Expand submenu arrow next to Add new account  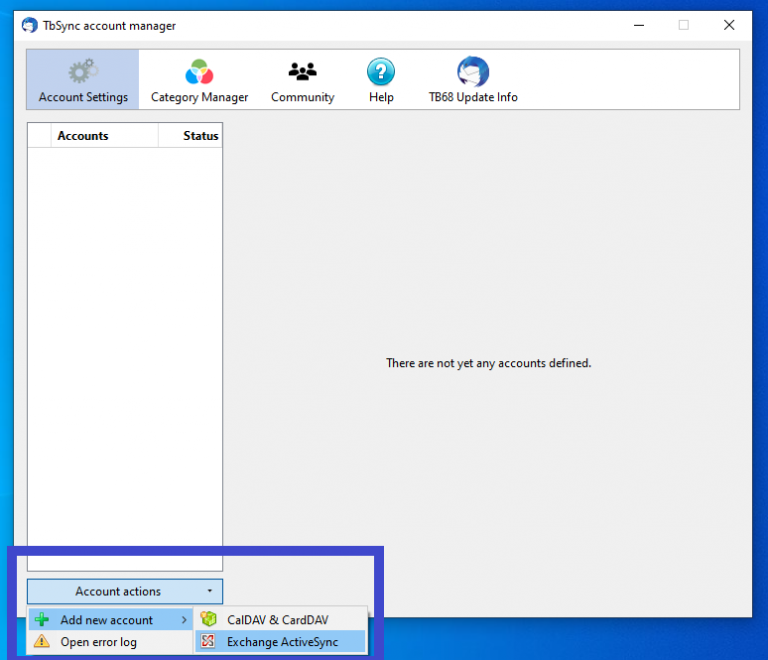pos(184,620)
